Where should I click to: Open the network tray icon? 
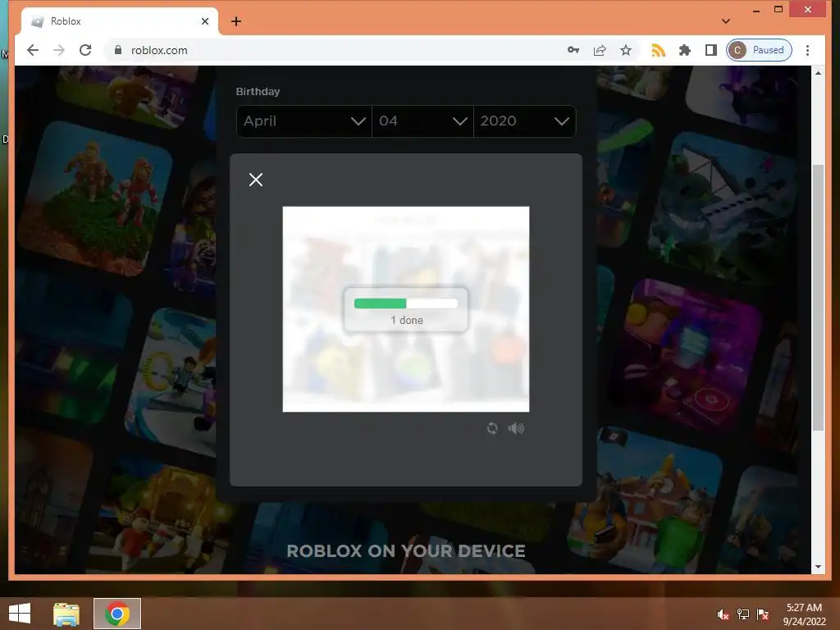coord(743,614)
